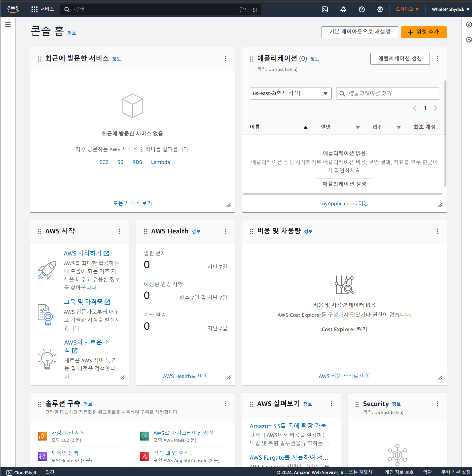Open the AWS 시작하기 external link

(87, 253)
